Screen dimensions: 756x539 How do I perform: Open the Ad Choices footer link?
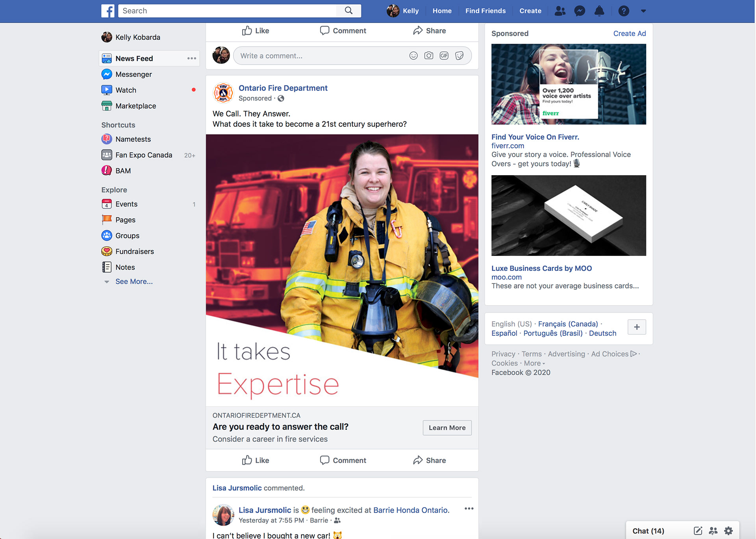613,354
